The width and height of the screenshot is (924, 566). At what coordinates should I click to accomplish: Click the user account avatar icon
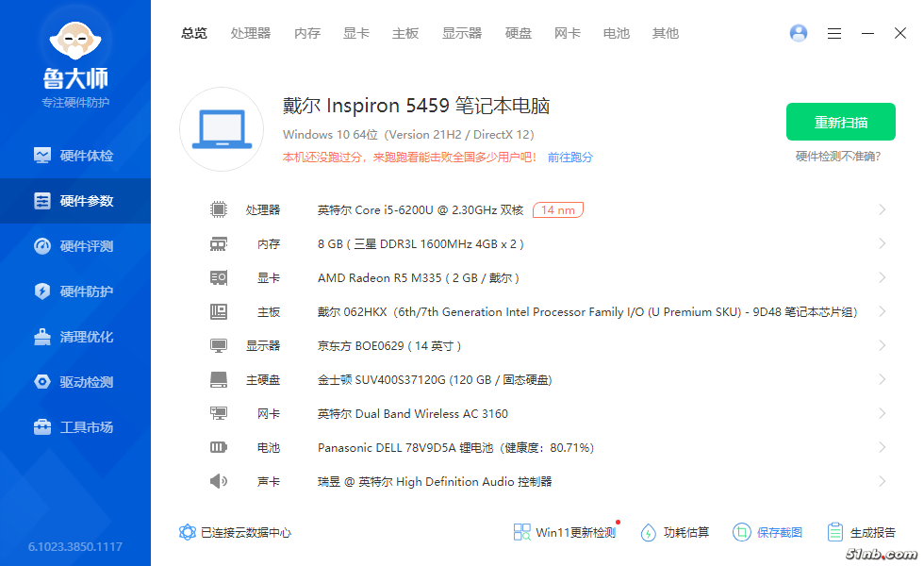799,33
